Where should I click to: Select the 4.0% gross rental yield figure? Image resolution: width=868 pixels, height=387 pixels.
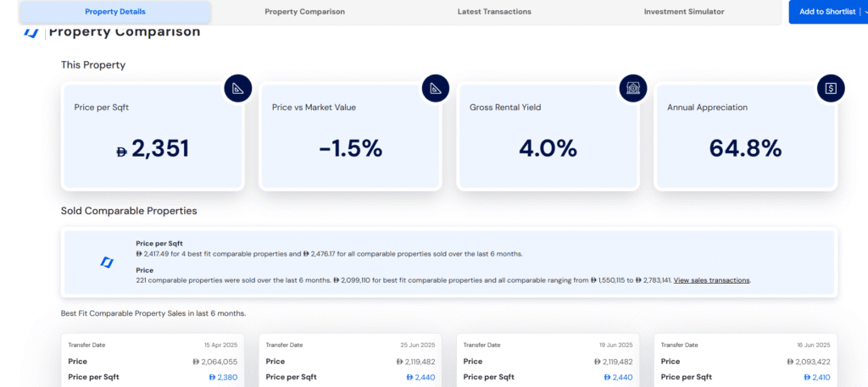coord(548,149)
